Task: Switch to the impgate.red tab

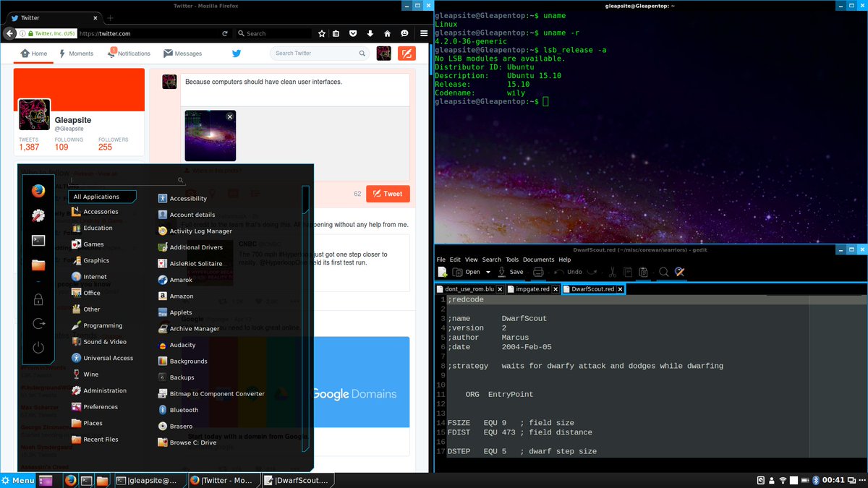Action: (533, 288)
